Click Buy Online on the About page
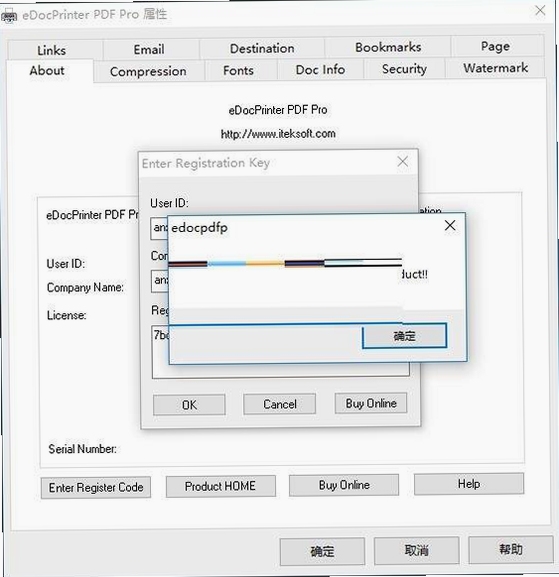The width and height of the screenshot is (559, 577). point(344,485)
